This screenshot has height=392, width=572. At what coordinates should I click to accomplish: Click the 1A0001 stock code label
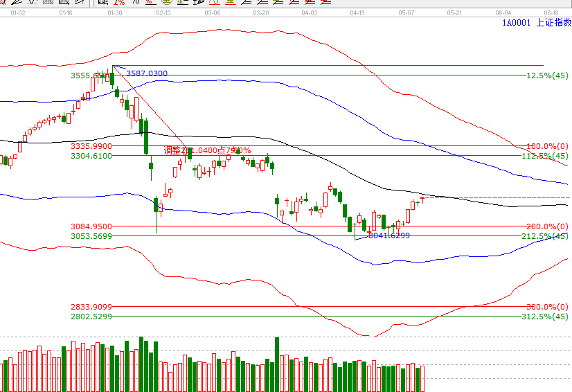[516, 23]
